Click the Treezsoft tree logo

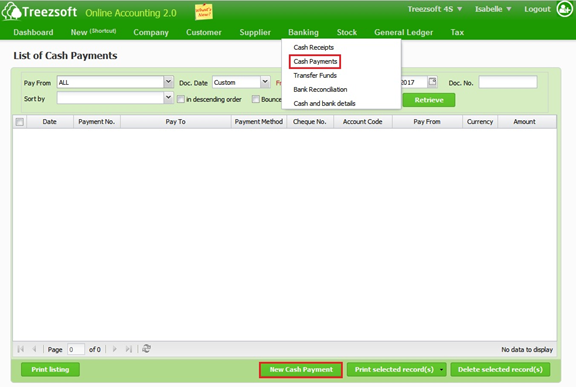[11, 11]
